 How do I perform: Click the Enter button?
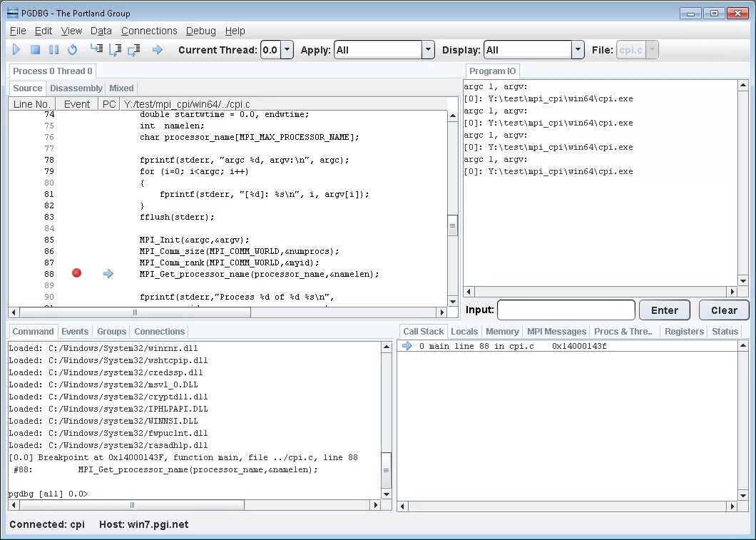[665, 310]
